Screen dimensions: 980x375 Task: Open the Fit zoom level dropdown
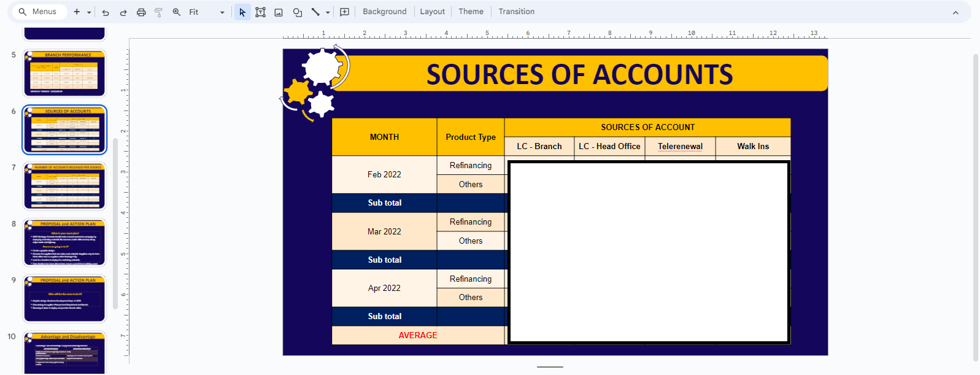point(207,12)
